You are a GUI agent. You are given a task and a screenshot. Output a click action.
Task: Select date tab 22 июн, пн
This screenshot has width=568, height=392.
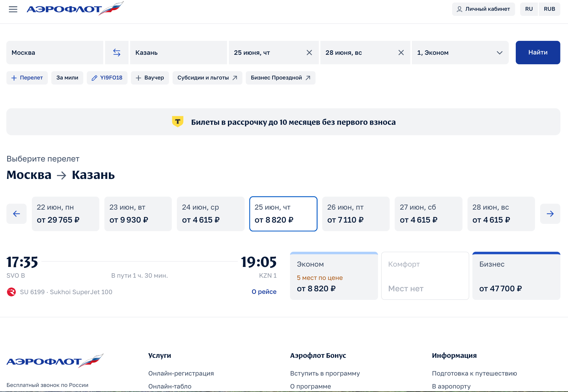click(x=66, y=214)
